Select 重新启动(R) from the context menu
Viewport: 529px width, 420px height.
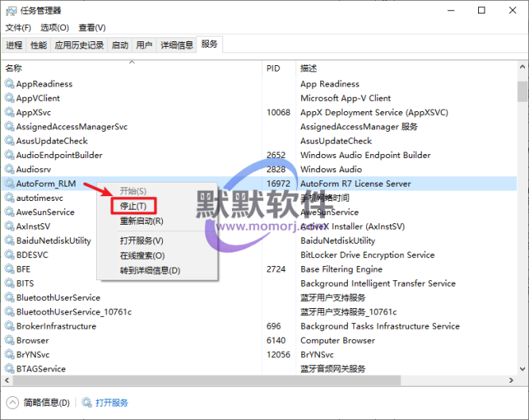(x=141, y=222)
